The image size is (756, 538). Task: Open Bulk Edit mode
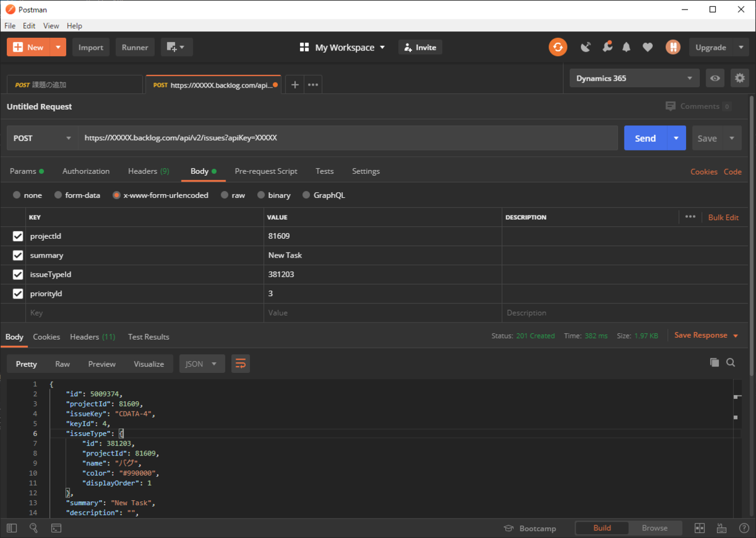click(x=723, y=217)
